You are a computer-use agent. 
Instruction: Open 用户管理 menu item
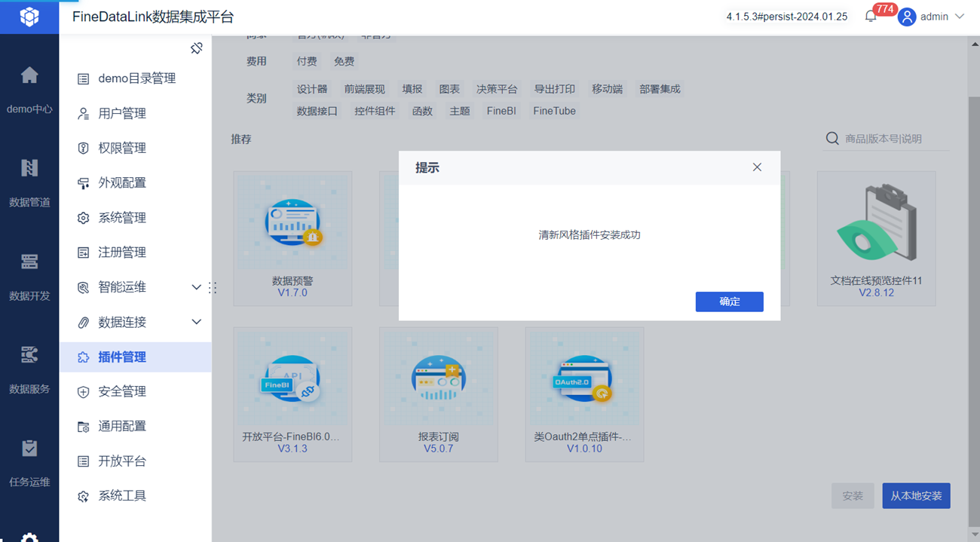click(x=135, y=113)
